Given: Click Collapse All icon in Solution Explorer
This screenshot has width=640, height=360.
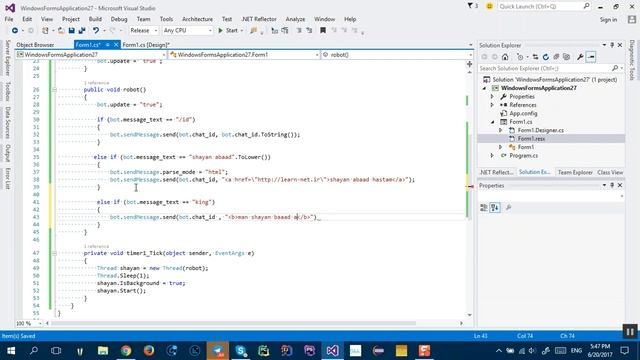Looking at the screenshot, I should [x=556, y=57].
